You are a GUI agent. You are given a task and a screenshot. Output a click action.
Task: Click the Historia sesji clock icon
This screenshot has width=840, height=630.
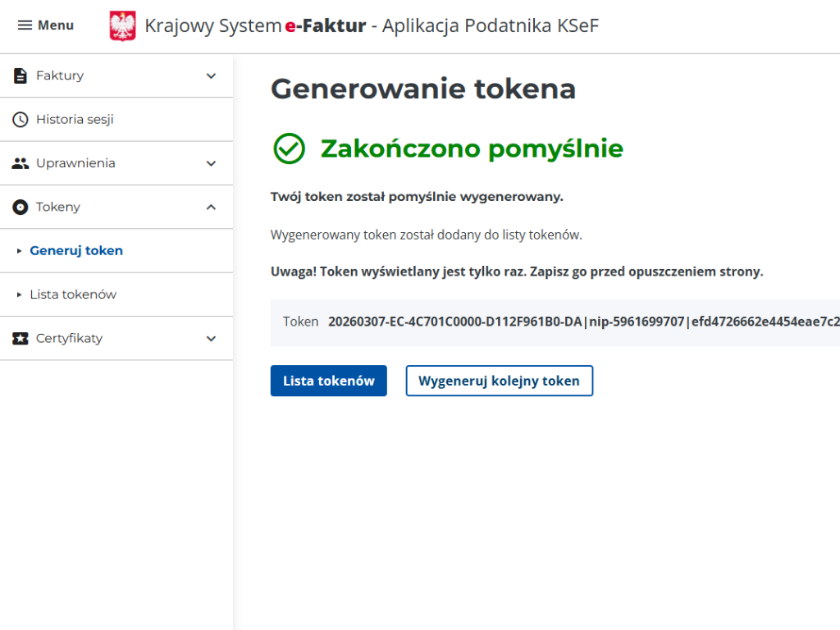point(21,120)
